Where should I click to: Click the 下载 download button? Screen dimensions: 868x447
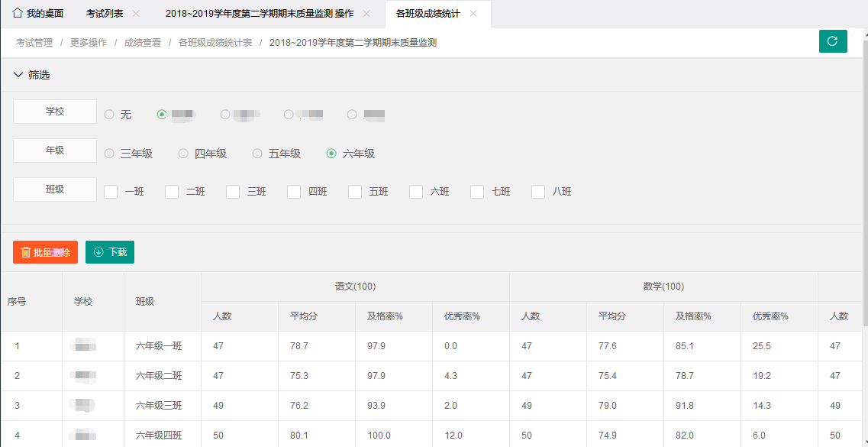point(109,252)
